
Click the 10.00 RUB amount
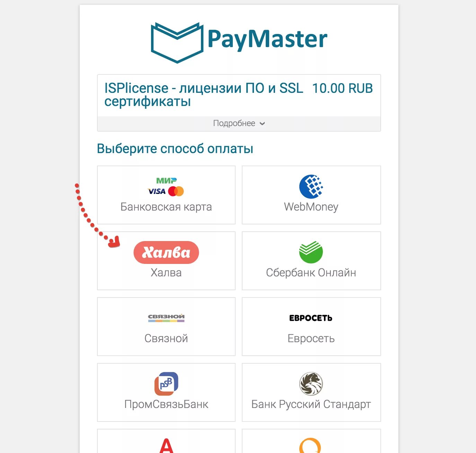tap(343, 88)
